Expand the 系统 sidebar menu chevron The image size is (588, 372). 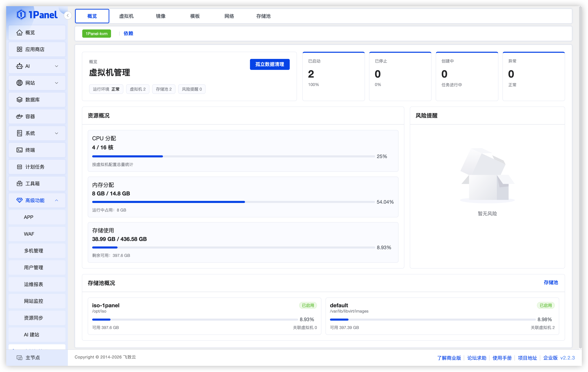click(x=57, y=133)
